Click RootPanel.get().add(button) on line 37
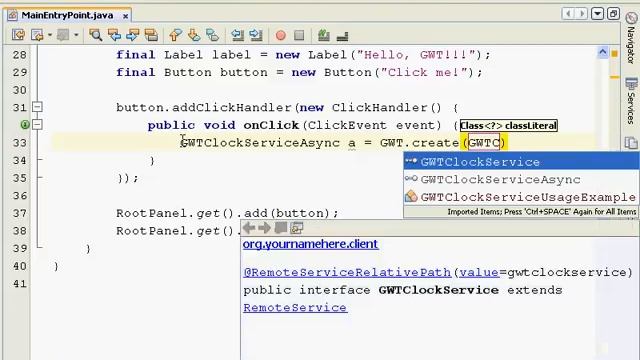The image size is (640, 360). (x=227, y=213)
